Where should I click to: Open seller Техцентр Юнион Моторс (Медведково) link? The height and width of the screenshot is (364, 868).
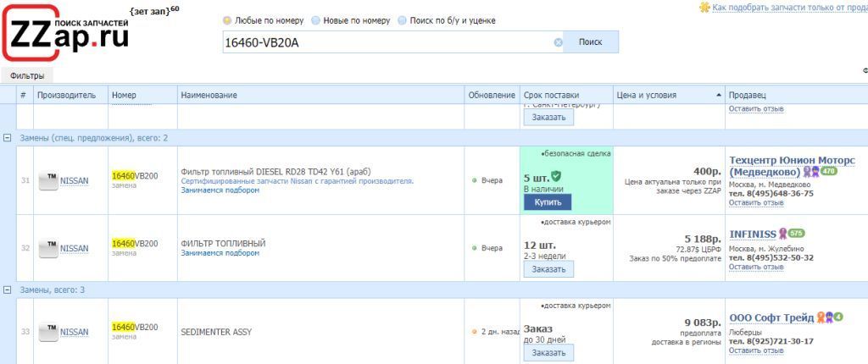coord(793,166)
